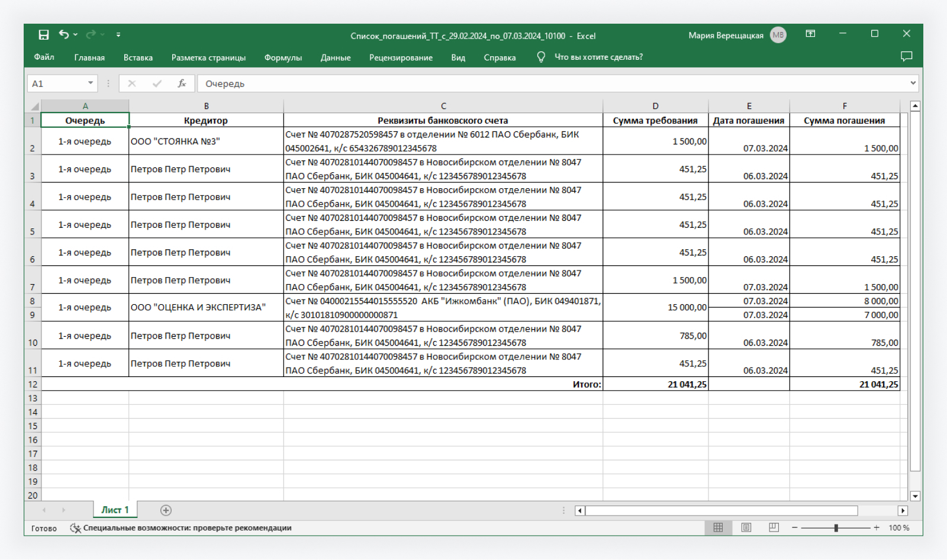Open the Формулы ribbon tab
947x560 pixels.
(283, 57)
